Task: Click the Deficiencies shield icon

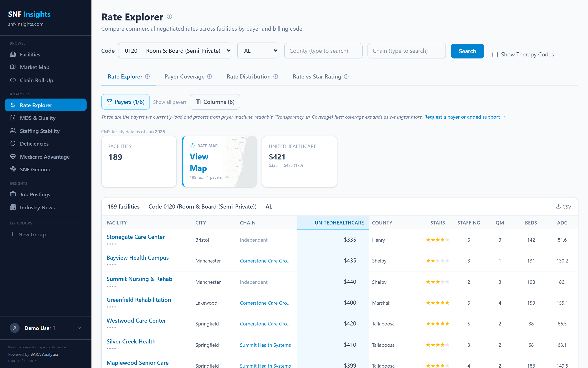Action: click(13, 143)
